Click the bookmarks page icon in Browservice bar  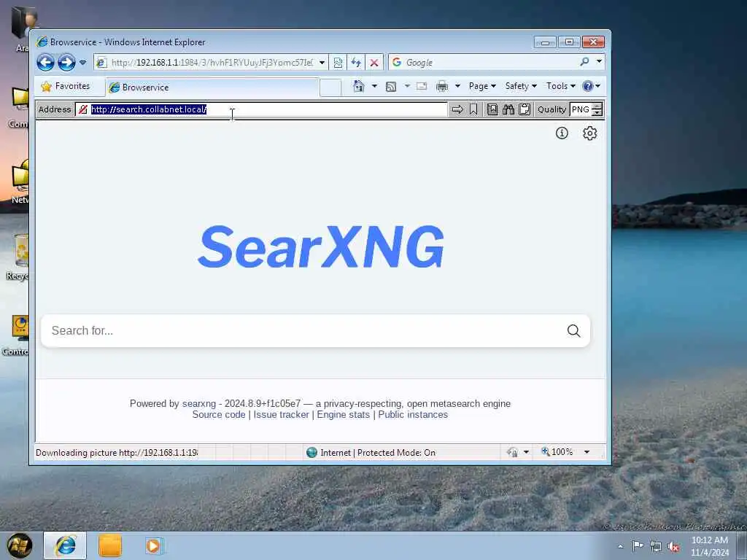492,109
